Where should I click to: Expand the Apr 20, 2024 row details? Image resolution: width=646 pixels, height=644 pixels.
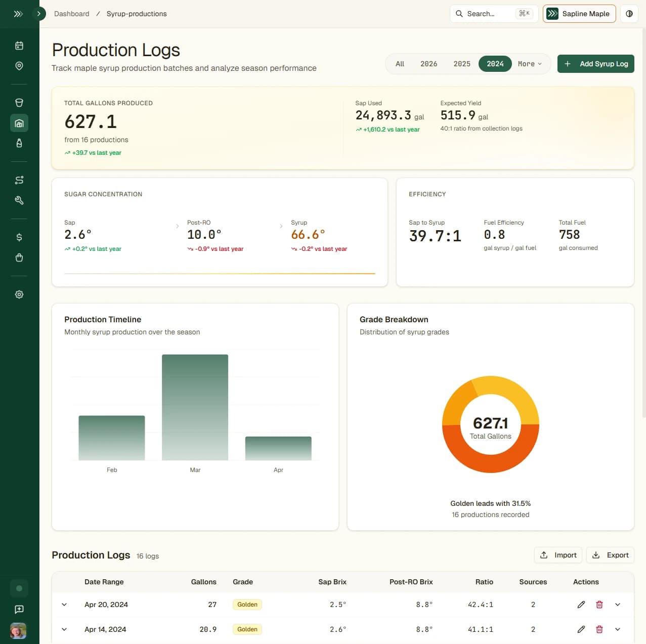click(x=64, y=604)
